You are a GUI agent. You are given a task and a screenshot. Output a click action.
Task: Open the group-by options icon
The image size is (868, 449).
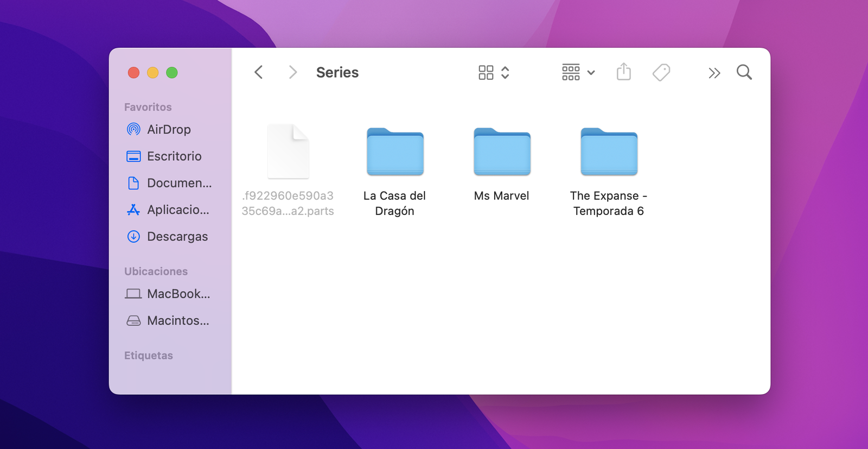pyautogui.click(x=571, y=72)
